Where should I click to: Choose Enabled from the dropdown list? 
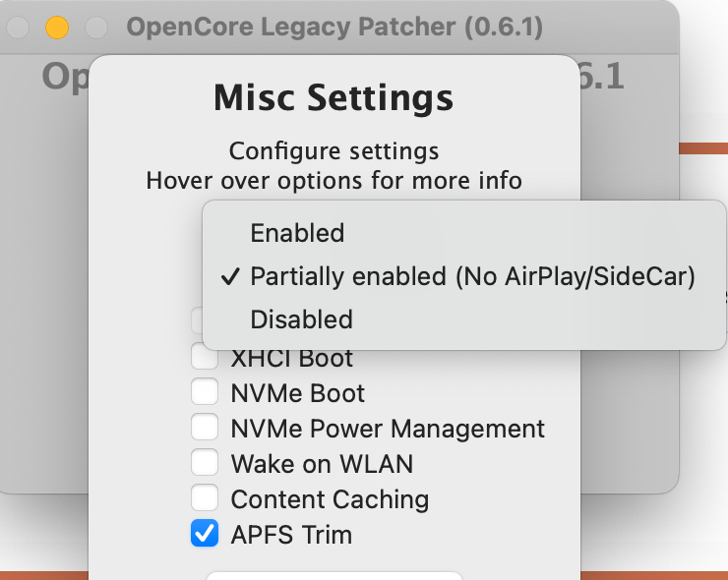coord(297,234)
